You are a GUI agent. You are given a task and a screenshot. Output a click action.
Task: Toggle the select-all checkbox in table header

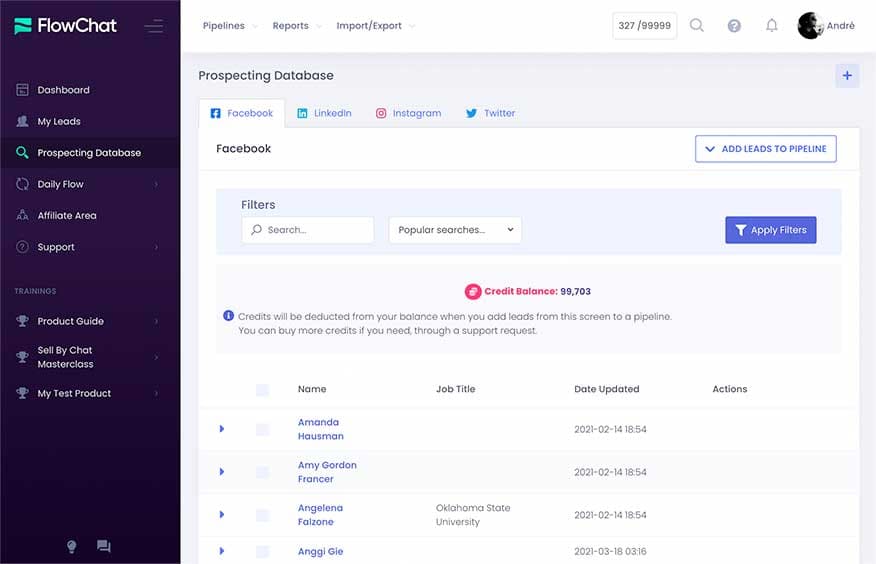point(262,390)
